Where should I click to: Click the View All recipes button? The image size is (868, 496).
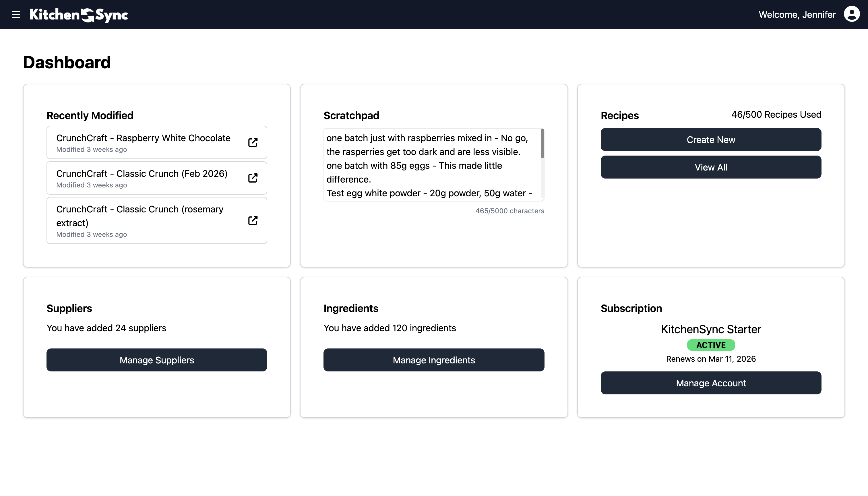click(711, 167)
